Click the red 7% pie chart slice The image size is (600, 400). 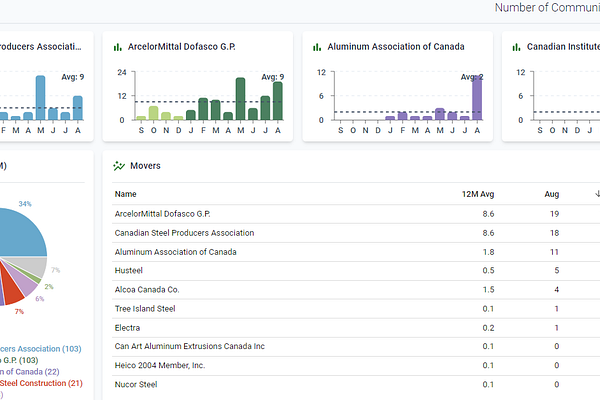tap(13, 291)
